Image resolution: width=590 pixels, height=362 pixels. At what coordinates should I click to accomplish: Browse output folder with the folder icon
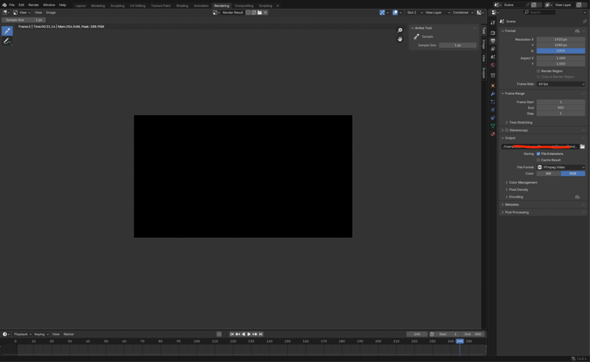pos(582,146)
